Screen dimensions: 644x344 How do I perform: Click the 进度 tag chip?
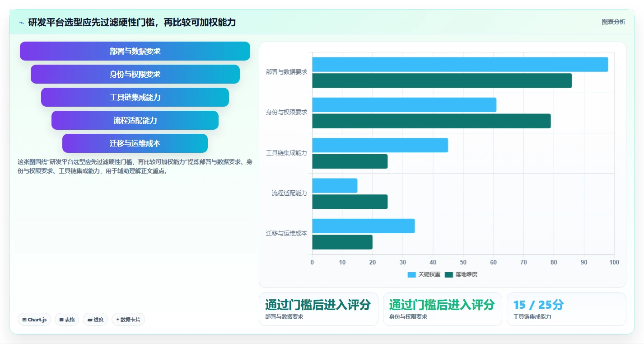point(95,320)
